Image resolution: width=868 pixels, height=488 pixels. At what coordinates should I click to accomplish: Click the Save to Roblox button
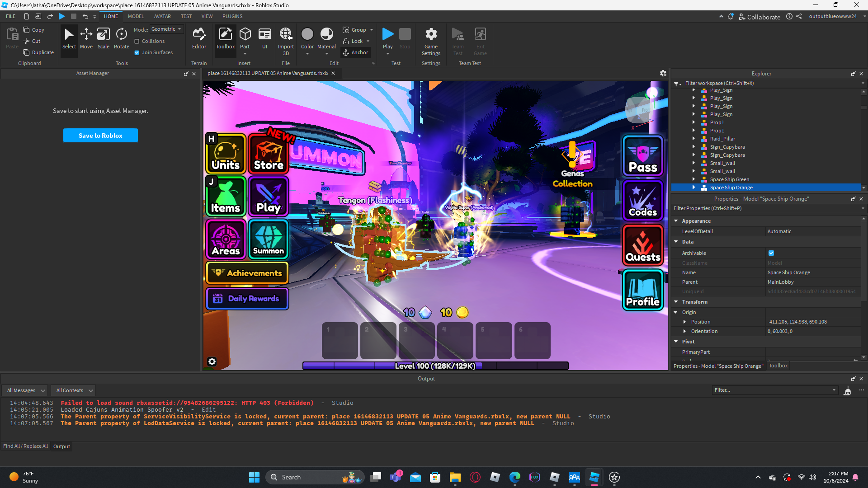pos(100,136)
